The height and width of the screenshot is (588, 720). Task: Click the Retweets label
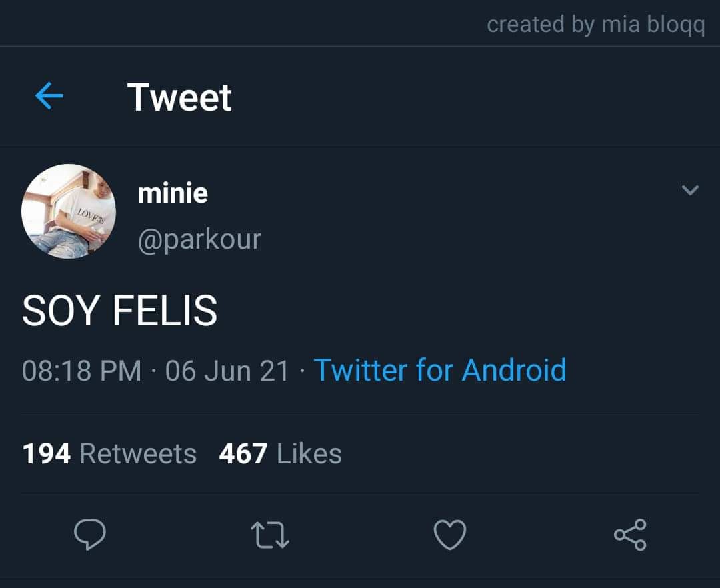pos(138,454)
